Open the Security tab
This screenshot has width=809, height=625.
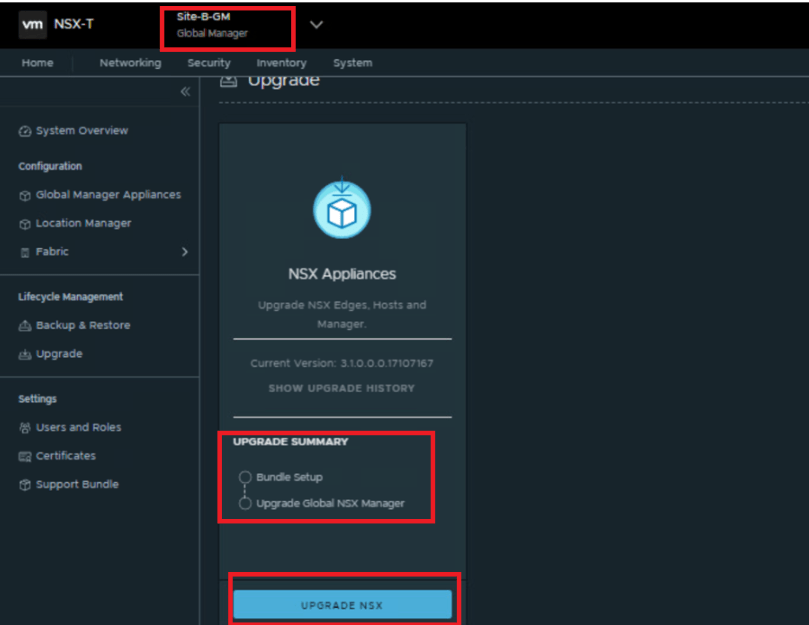click(208, 63)
